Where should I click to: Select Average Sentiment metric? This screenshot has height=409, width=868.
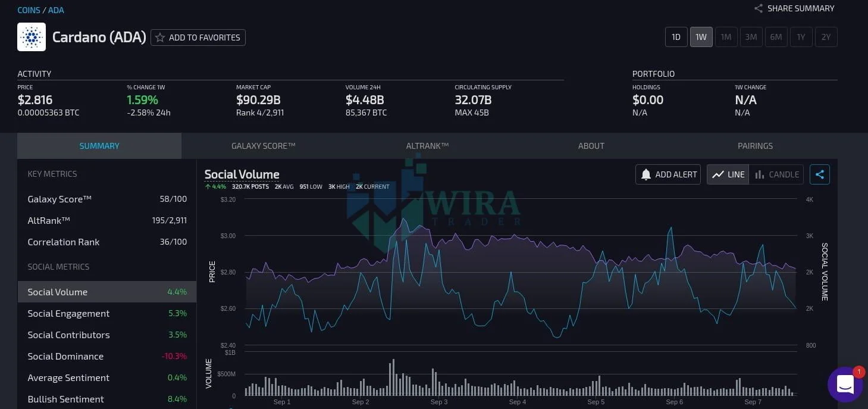point(107,377)
